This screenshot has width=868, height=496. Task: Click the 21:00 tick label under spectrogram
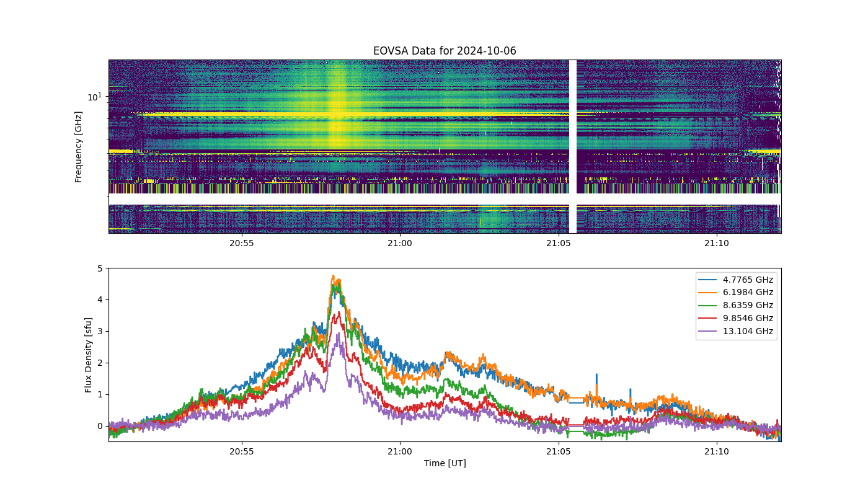point(400,243)
